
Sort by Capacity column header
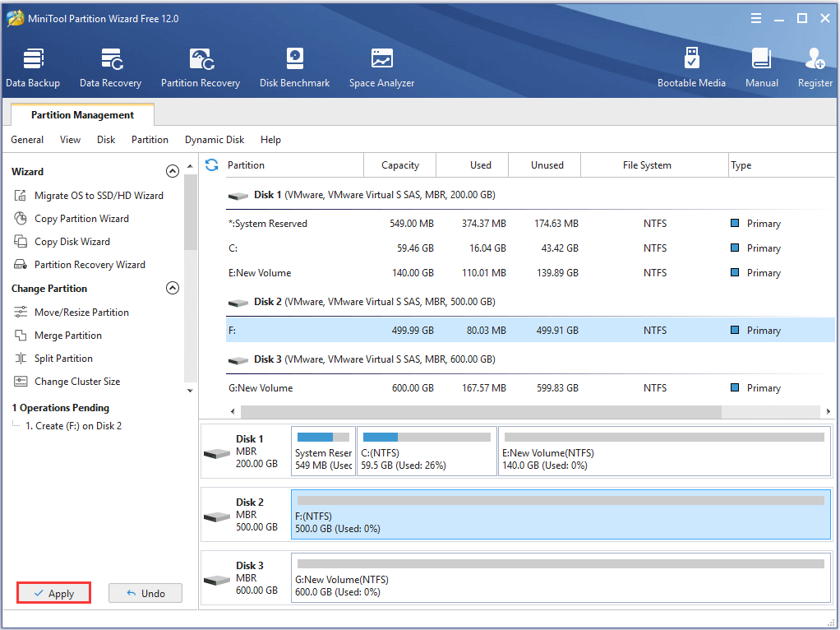pyautogui.click(x=400, y=165)
